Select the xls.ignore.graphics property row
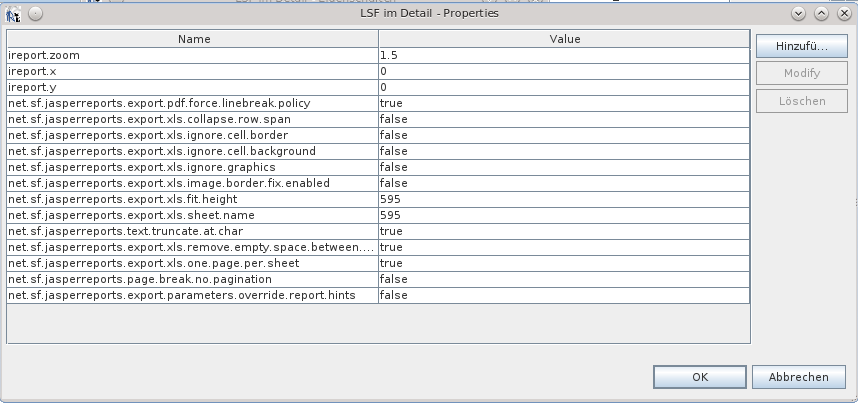This screenshot has height=403, width=858. 378,167
